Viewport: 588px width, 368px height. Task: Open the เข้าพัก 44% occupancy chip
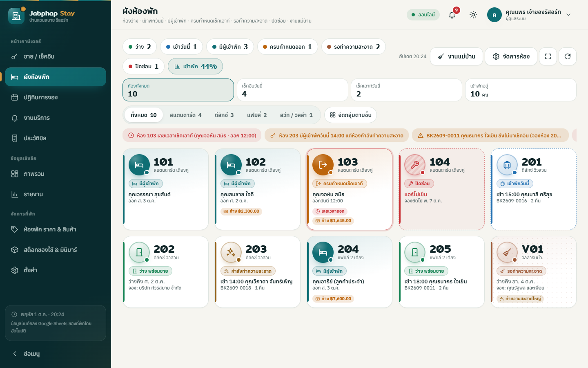[x=195, y=66]
